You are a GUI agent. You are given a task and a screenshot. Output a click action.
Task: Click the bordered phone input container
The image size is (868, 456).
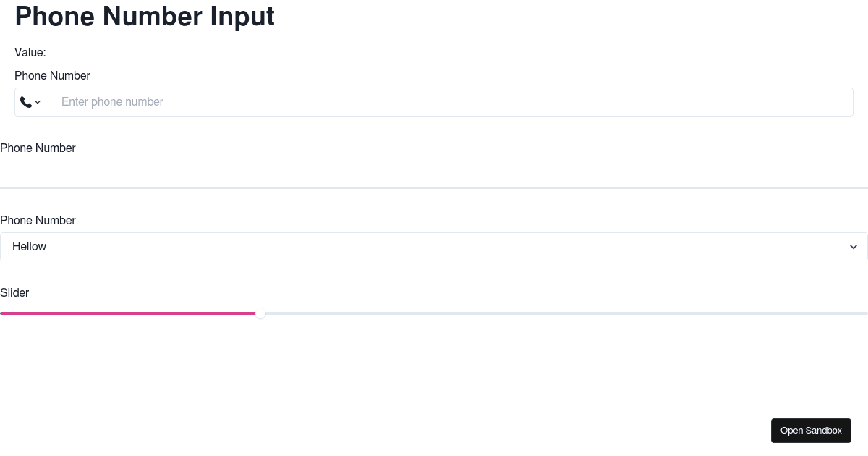[x=434, y=102]
